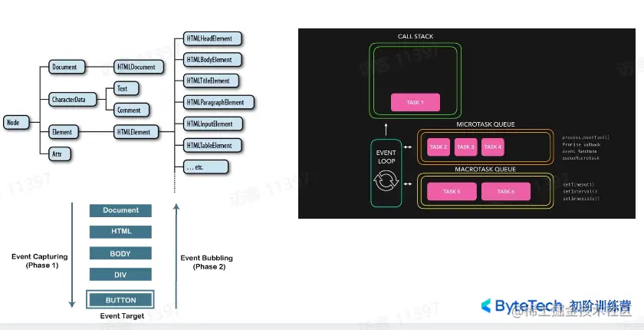
Task: Click the outlined BUTTON box
Action: (120, 299)
